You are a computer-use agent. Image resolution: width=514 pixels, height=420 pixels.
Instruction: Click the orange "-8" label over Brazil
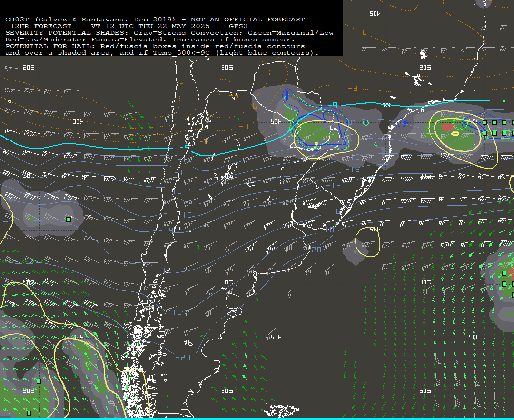353,88
